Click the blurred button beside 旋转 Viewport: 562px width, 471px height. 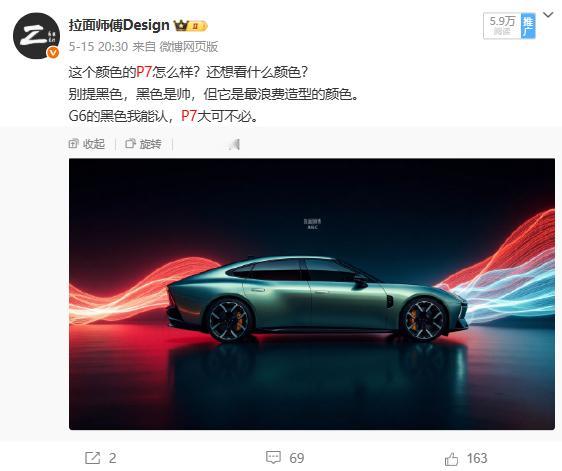click(x=234, y=144)
